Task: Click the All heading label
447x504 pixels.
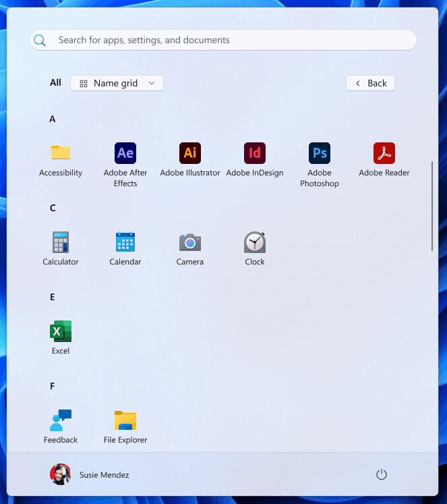Action: pos(55,83)
